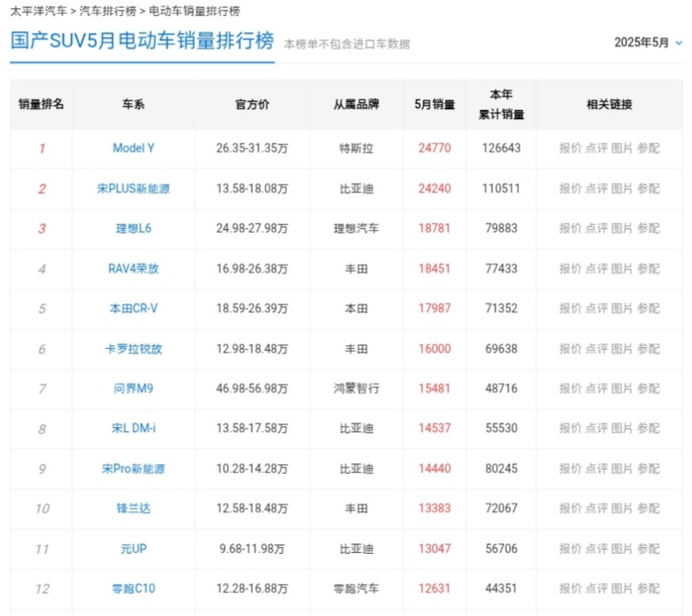Open 参配 link in the Model Y row
The width and height of the screenshot is (692, 616).
[x=648, y=148]
